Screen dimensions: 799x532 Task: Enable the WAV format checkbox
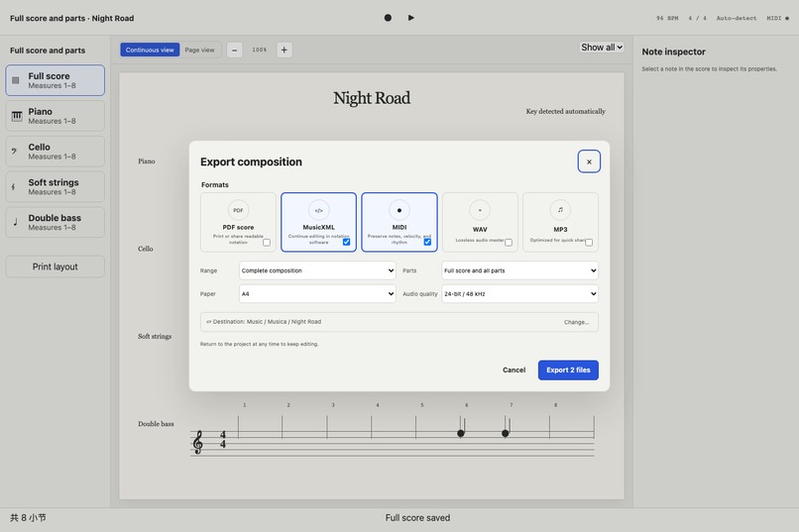(x=508, y=243)
